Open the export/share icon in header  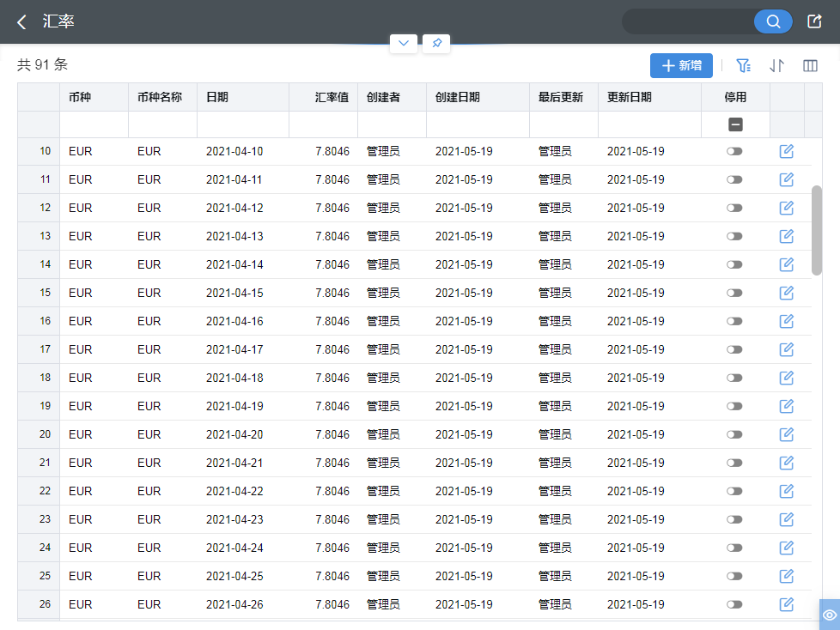pyautogui.click(x=814, y=21)
